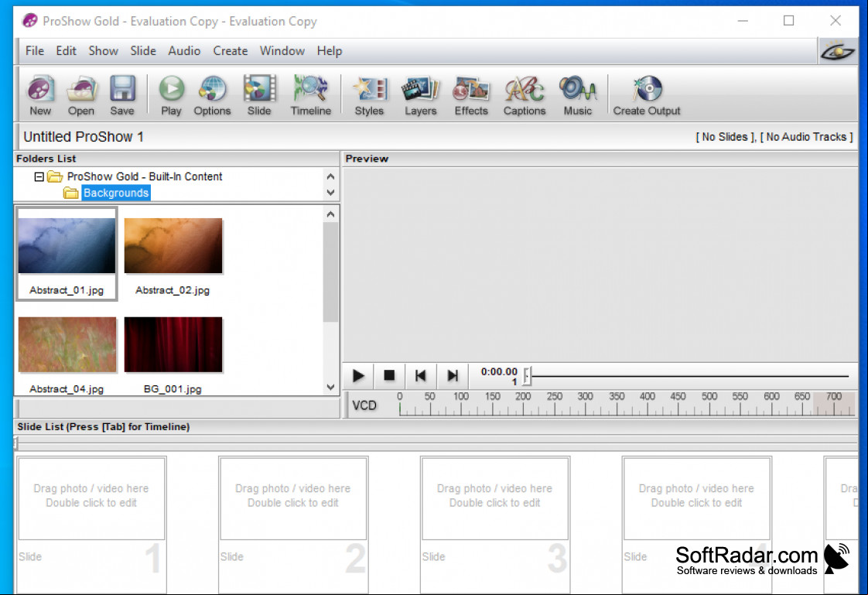The width and height of the screenshot is (868, 595).
Task: Open Slide options toolbar icon
Action: [259, 95]
